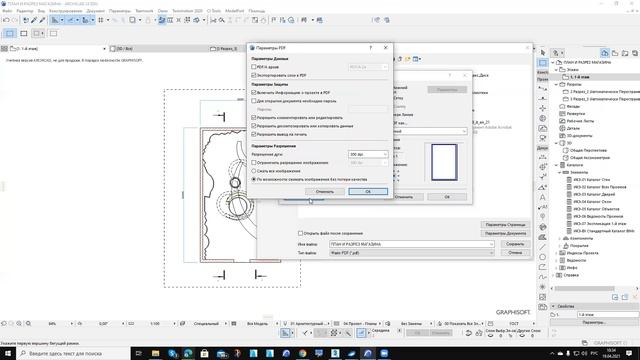
Task: Click Отменить in the Параметры PDF dialog
Action: click(x=325, y=191)
